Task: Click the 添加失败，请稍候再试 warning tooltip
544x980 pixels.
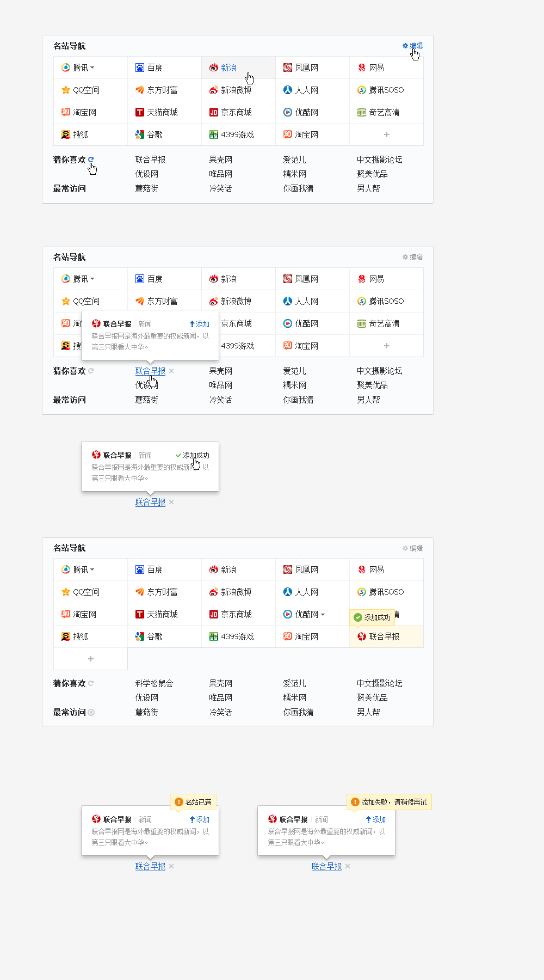Action: [390, 802]
